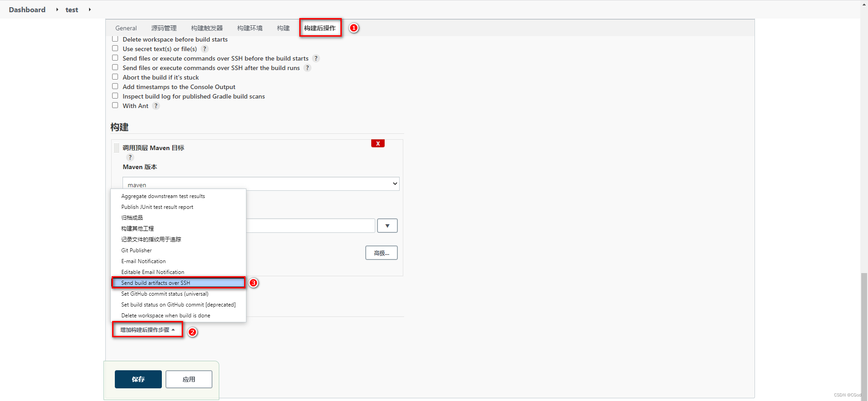Check Add timestamps to the Console Output
Viewport: 868px width, 401px height.
click(115, 86)
